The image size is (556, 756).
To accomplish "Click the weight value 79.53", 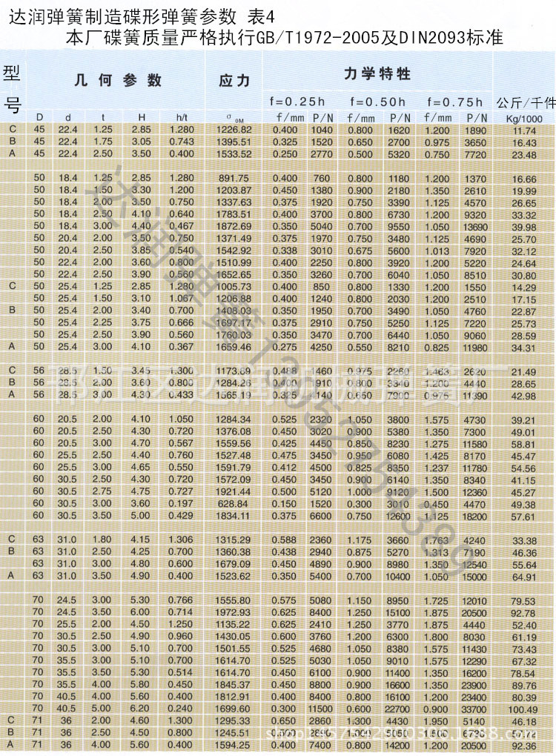I will click(524, 602).
